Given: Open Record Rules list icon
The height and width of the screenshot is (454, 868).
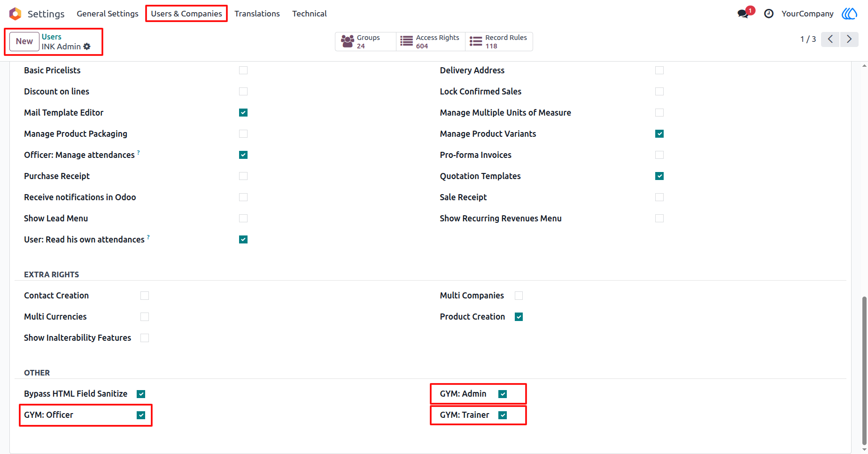Looking at the screenshot, I should click(476, 41).
